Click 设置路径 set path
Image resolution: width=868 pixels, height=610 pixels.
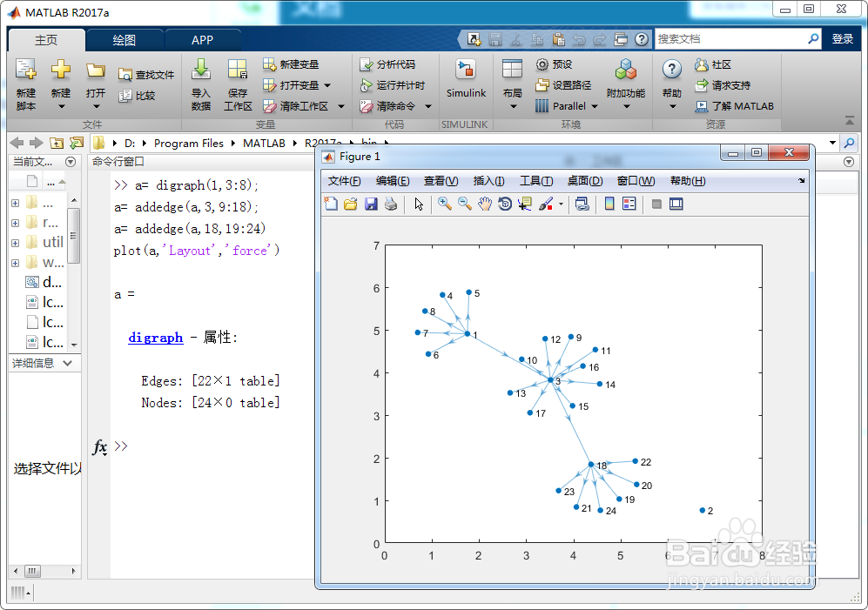click(563, 85)
